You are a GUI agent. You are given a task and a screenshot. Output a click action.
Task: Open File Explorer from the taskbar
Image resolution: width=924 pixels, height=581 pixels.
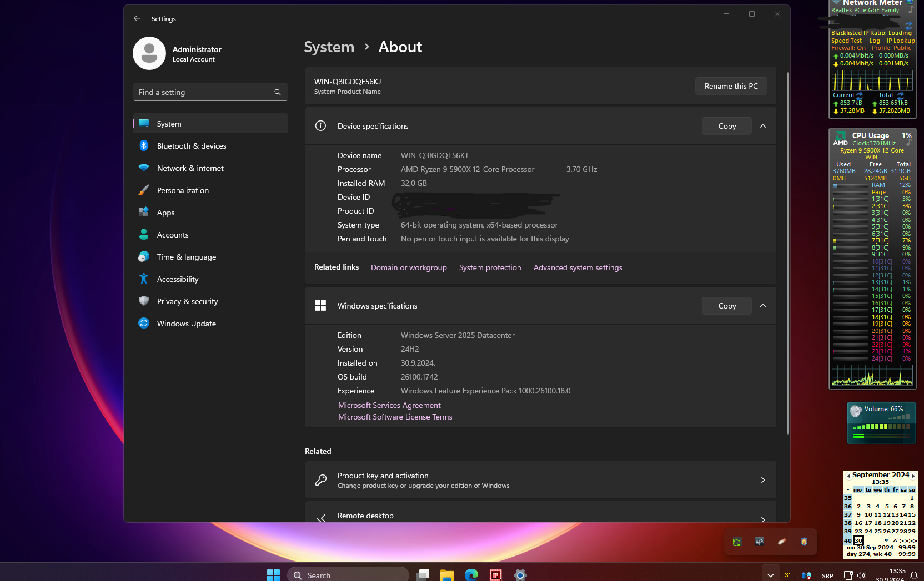tap(447, 575)
